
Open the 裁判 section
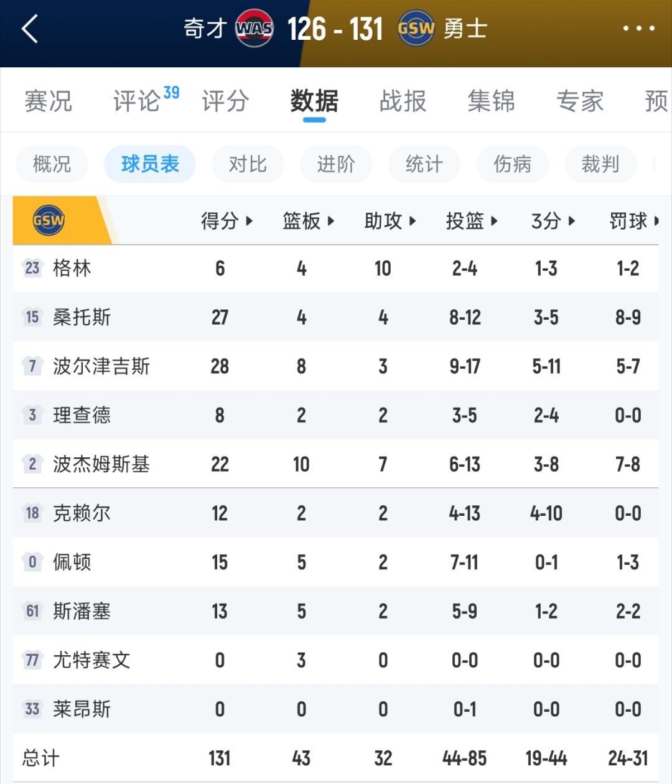click(x=600, y=164)
